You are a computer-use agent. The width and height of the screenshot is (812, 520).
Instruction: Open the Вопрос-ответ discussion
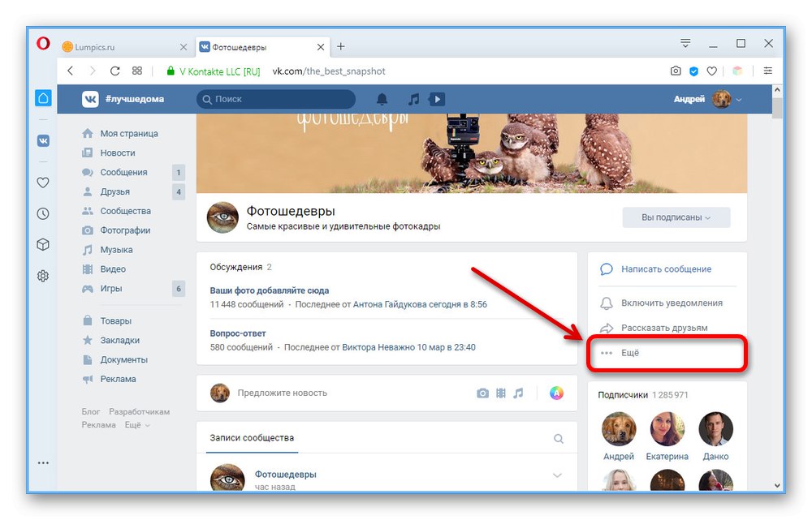[x=238, y=333]
